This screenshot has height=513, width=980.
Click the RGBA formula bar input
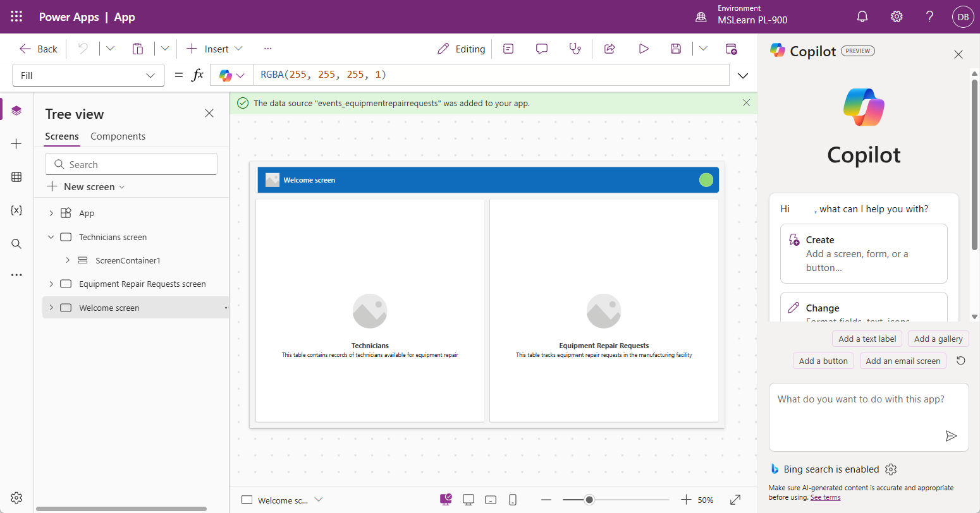click(x=491, y=75)
